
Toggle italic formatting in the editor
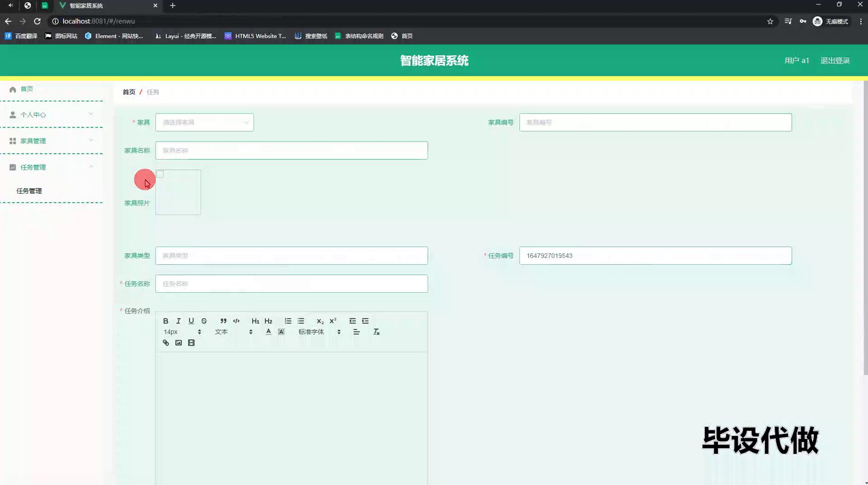point(179,321)
